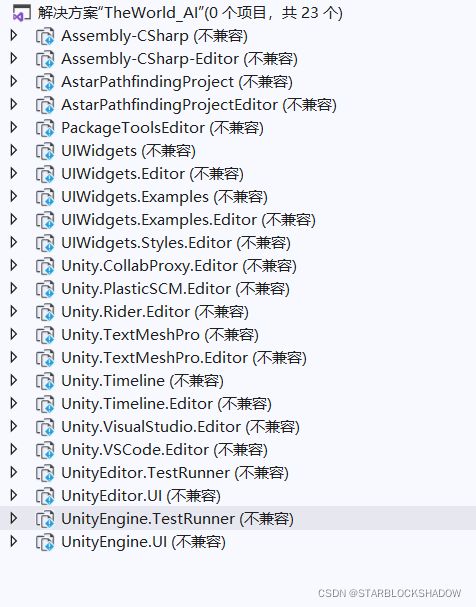Image resolution: width=476 pixels, height=607 pixels.
Task: Expand the Unity.Timeline.Editor node
Action: [x=14, y=404]
